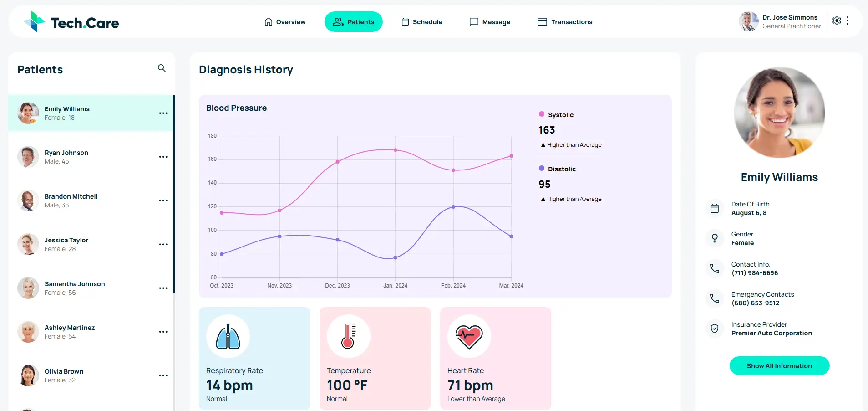Open more options for Brandon Mitchell row
Viewport: 868px width, 411px height.
(x=163, y=200)
